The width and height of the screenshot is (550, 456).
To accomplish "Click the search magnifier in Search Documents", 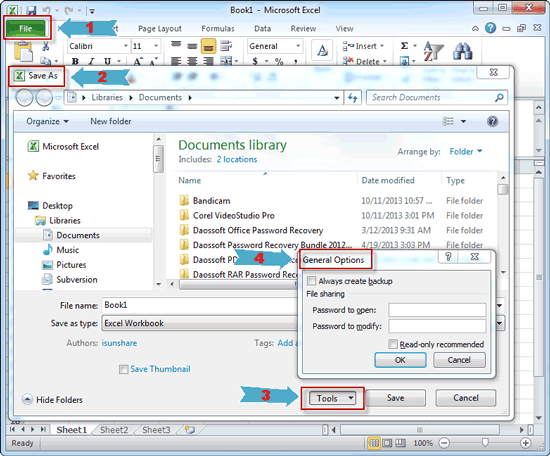I will [x=499, y=97].
